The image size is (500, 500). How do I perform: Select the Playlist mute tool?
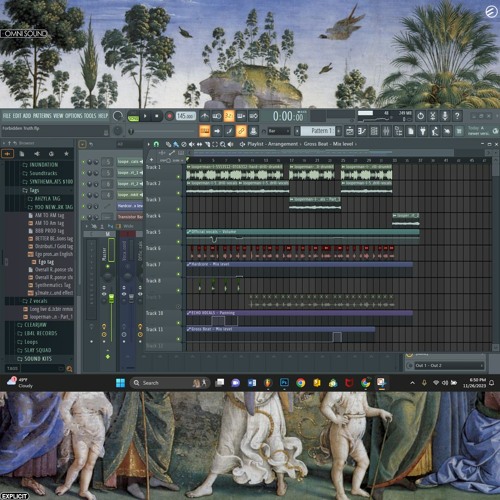point(191,144)
